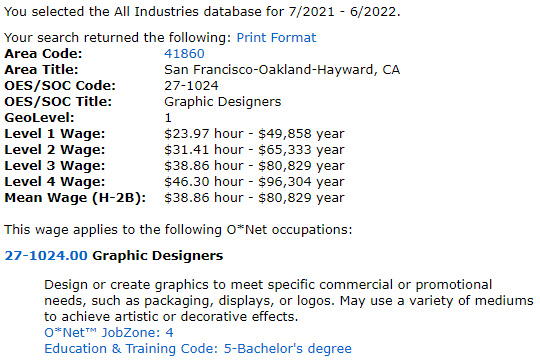This screenshot has width=540, height=361.
Task: Open the Print Format link
Action: 276,38
